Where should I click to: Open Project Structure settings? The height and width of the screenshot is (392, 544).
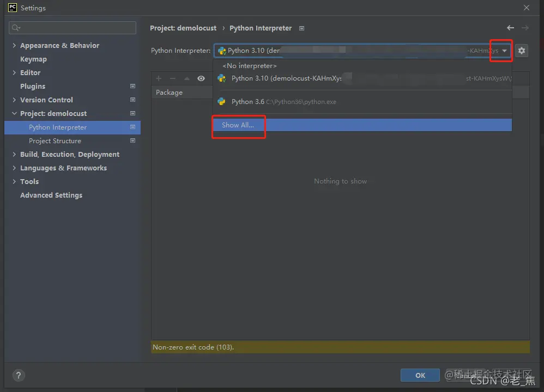coord(55,140)
